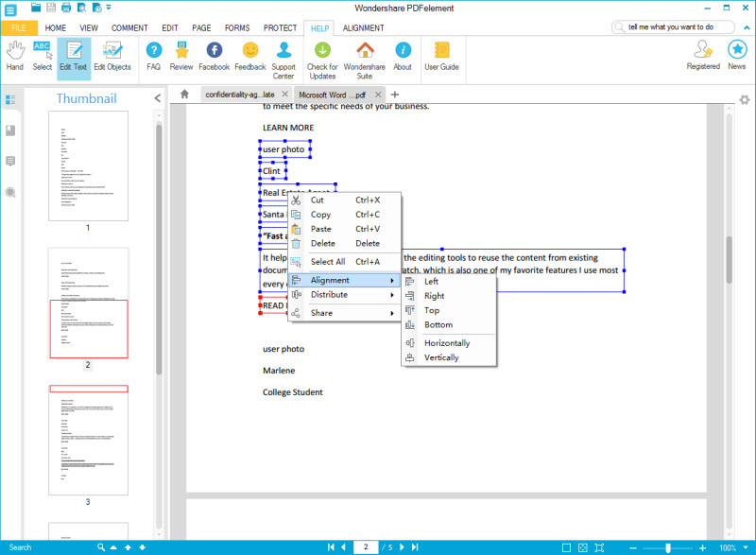Choose Cut from context menu
The width and height of the screenshot is (756, 555).
tap(345, 200)
